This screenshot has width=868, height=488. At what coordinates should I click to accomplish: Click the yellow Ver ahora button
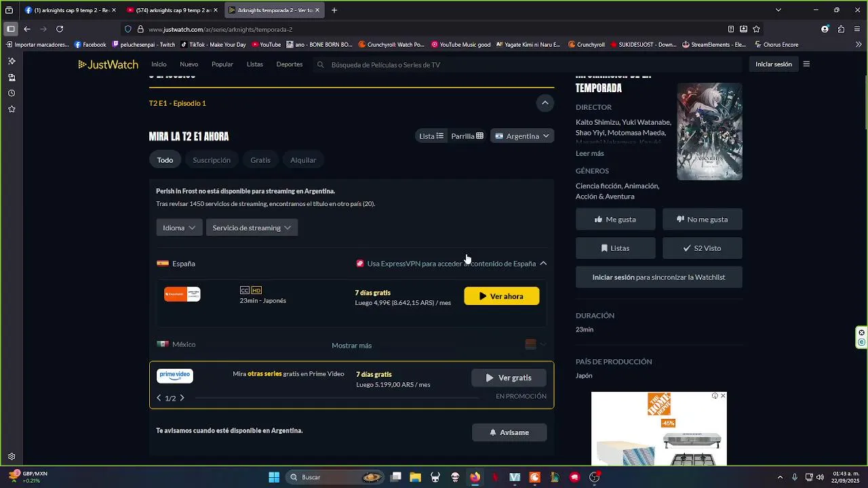pyautogui.click(x=502, y=296)
